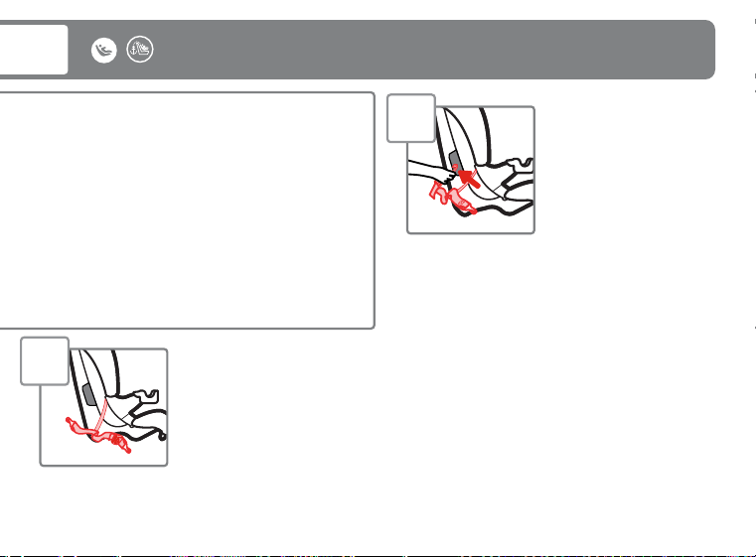This screenshot has height=557, width=756.
Task: Click the gray header bar
Action: pos(357,50)
